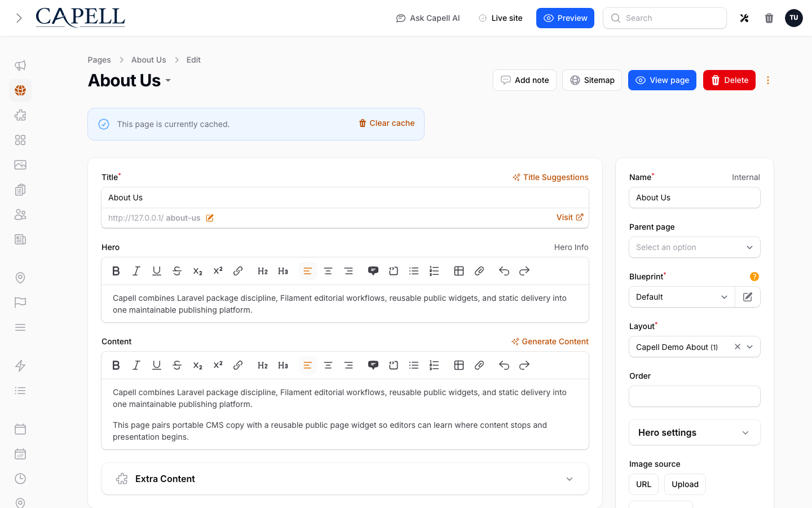Open the people/users icon in the sidebar
The height and width of the screenshot is (508, 812).
pos(20,214)
